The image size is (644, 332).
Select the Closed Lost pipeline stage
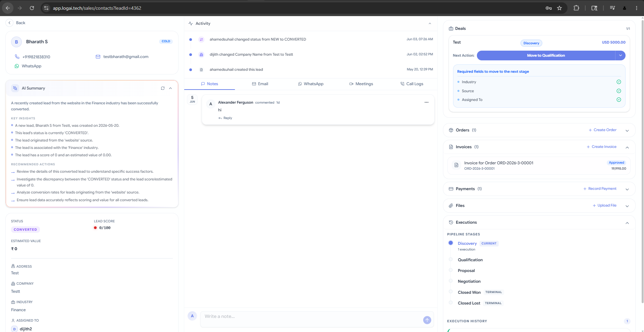[x=469, y=303]
